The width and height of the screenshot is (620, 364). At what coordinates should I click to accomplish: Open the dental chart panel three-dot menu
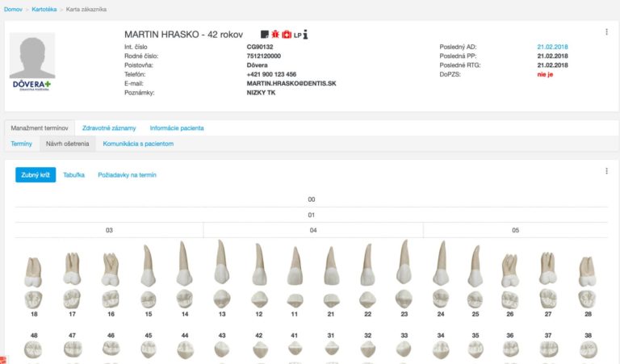pyautogui.click(x=606, y=171)
